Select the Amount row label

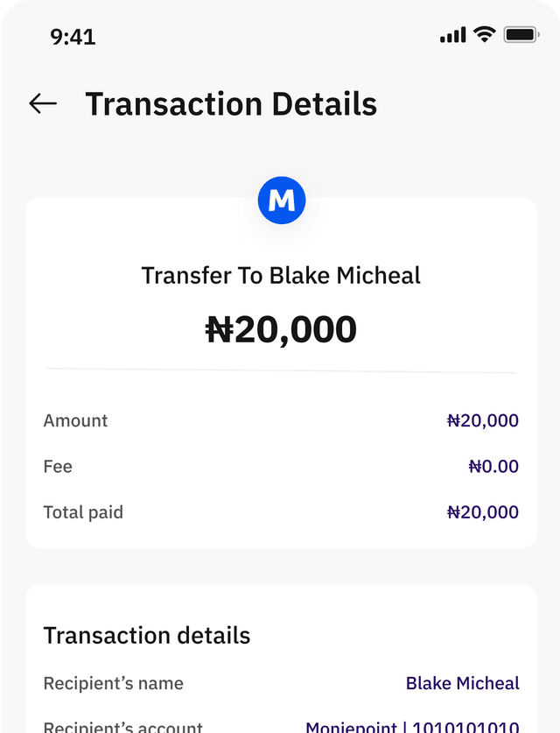(75, 421)
